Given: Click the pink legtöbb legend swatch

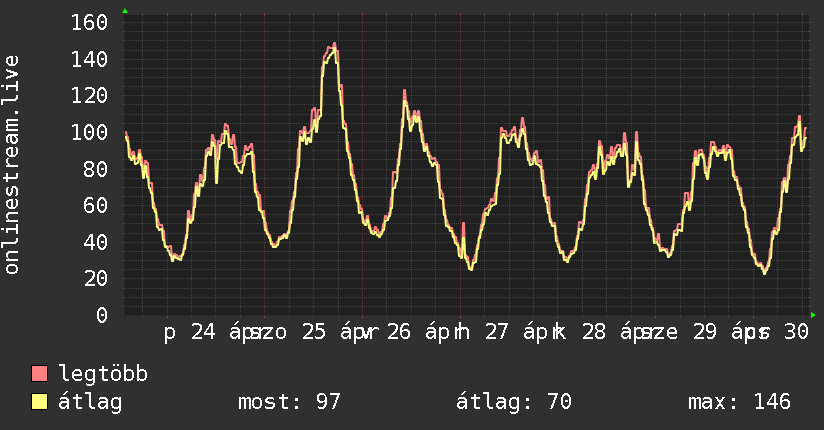Looking at the screenshot, I should pyautogui.click(x=39, y=373).
